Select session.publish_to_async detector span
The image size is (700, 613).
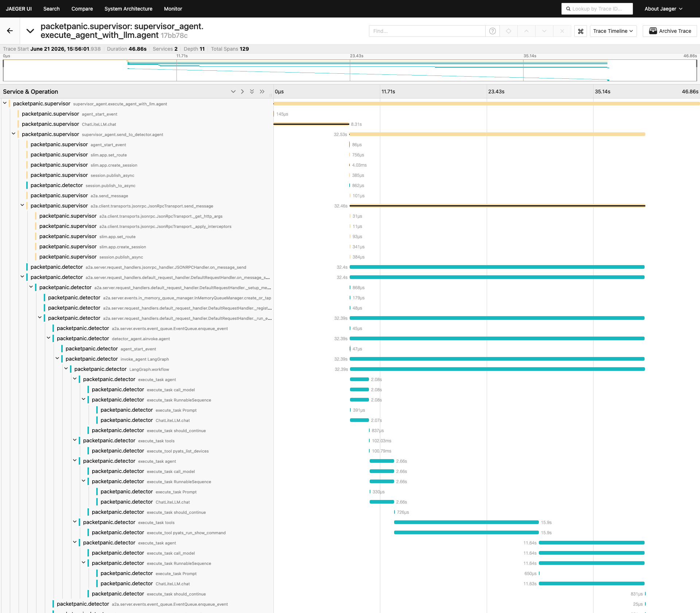point(149,185)
